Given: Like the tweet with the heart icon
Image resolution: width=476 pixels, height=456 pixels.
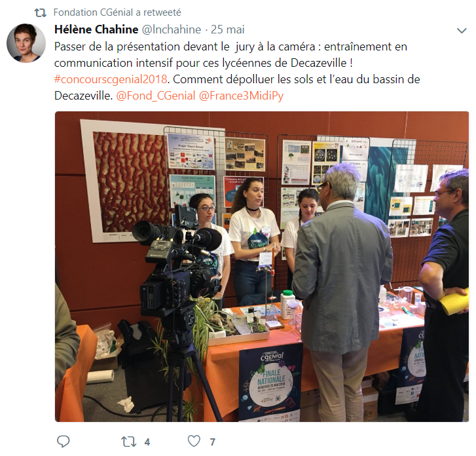Looking at the screenshot, I should click(194, 441).
